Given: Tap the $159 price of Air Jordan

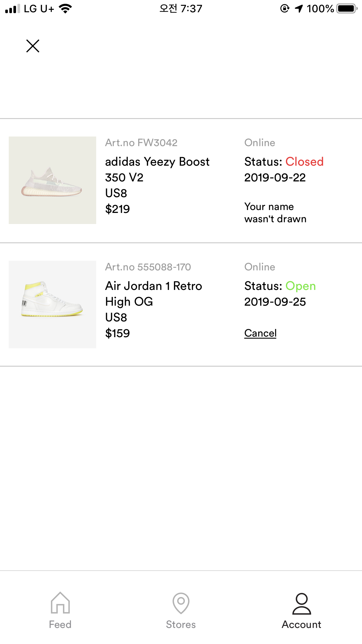Looking at the screenshot, I should coord(117,333).
